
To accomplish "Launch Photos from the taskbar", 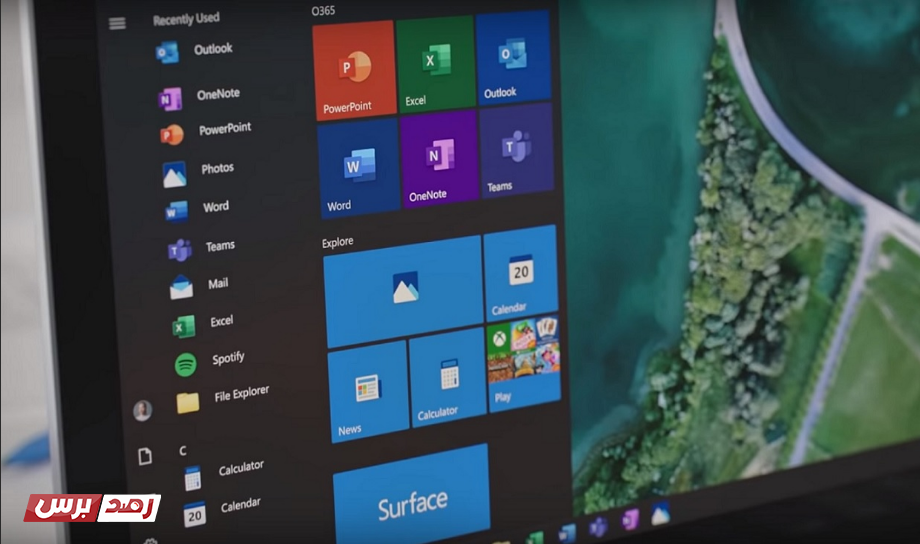I will [x=660, y=513].
